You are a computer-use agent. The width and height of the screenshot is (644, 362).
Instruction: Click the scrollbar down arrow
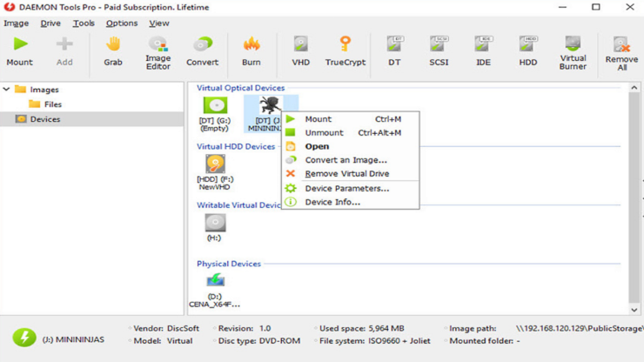pos(634,310)
